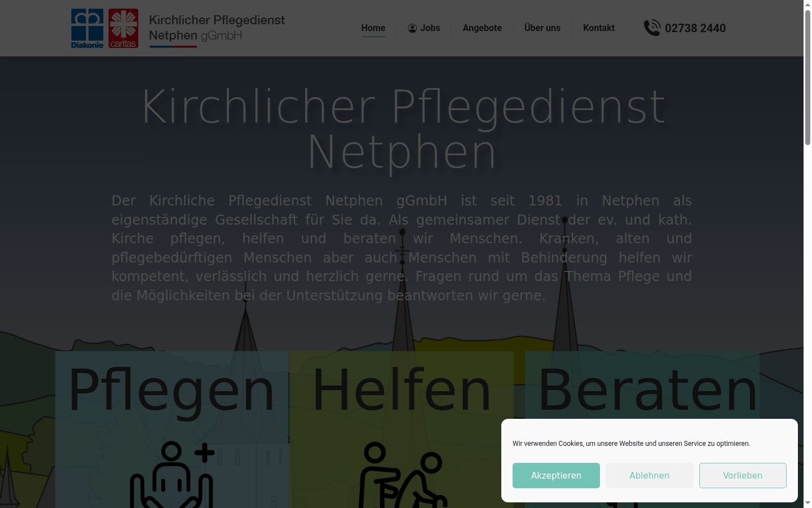Accept cookies with Akzeptieren button
The width and height of the screenshot is (812, 508).
556,475
